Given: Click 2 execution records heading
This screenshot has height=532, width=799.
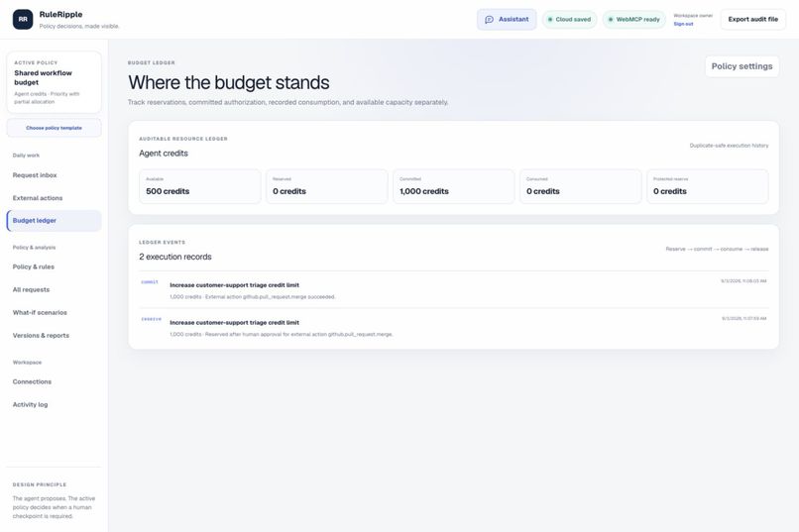Looking at the screenshot, I should coord(175,257).
